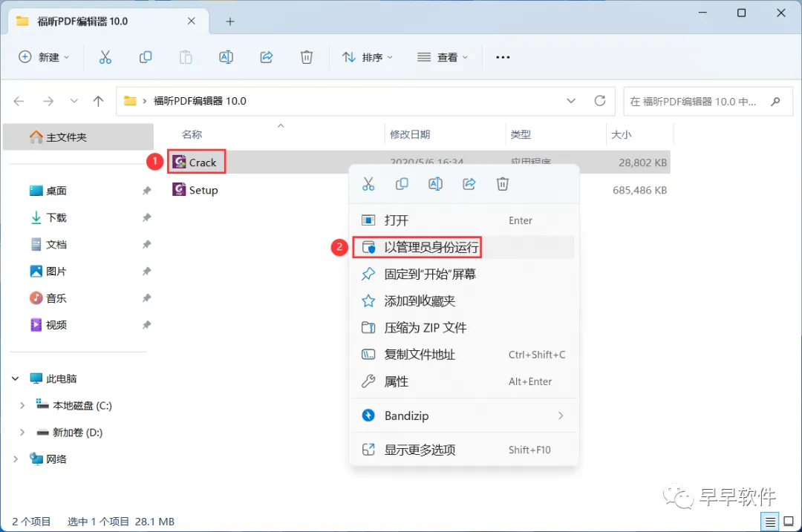Click the Delete trash icon in the main toolbar
Screen dimensions: 802x532
click(x=307, y=57)
